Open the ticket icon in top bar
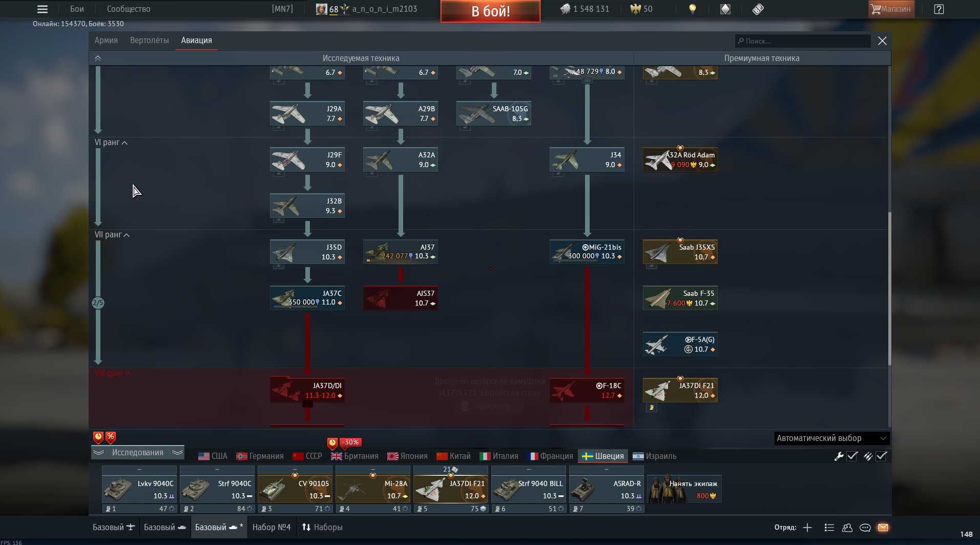980x545 pixels. click(x=758, y=9)
